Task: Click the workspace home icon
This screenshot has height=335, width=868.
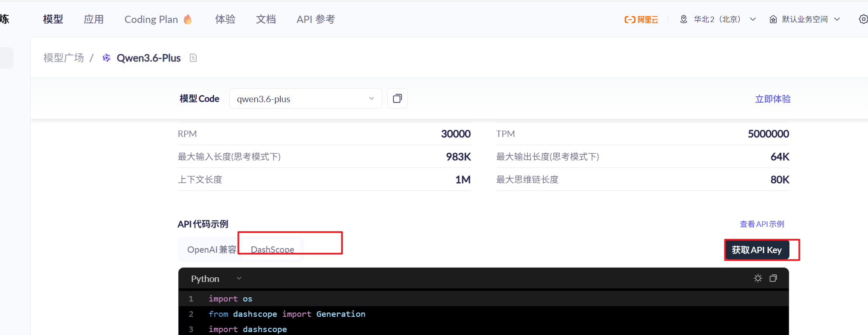Action: pyautogui.click(x=773, y=20)
